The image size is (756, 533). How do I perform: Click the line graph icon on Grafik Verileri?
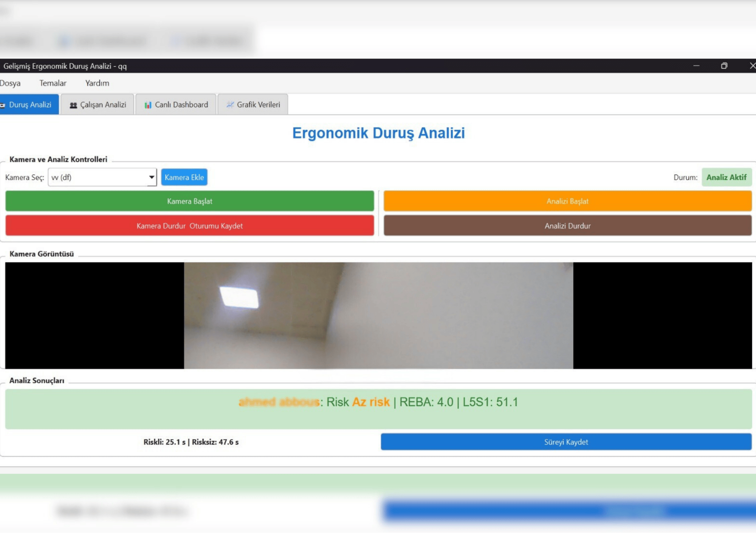point(230,105)
